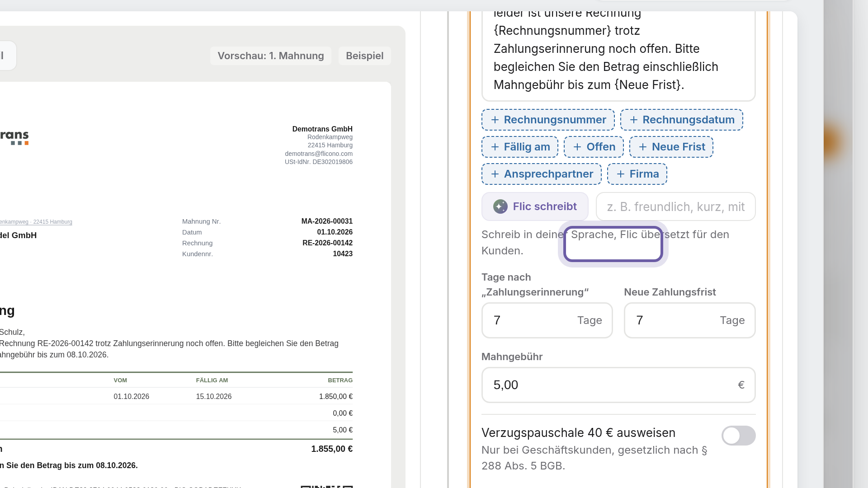Image resolution: width=868 pixels, height=488 pixels.
Task: Click the Demotrans GmbH sender name
Action: [322, 129]
